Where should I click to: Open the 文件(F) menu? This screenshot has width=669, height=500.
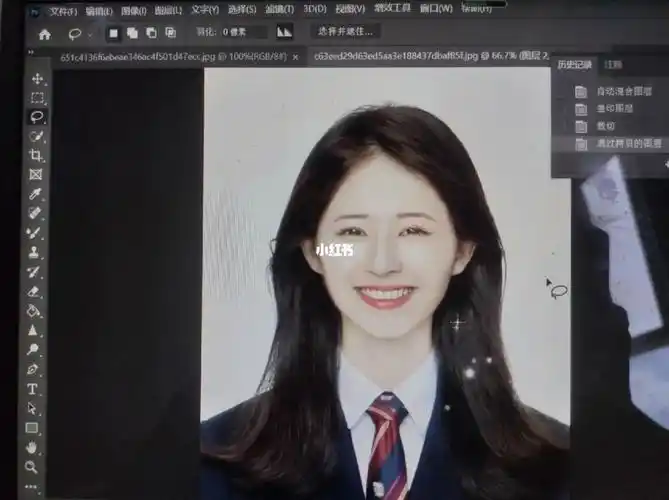[63, 11]
